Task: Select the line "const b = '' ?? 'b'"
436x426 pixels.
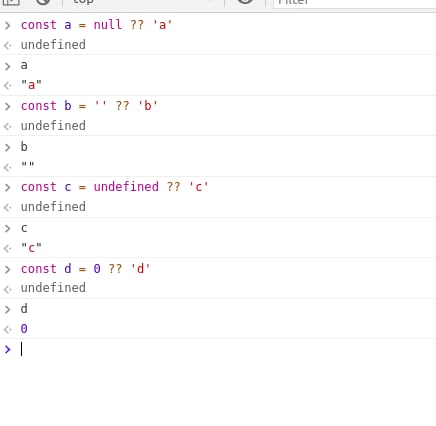Action: [89, 106]
